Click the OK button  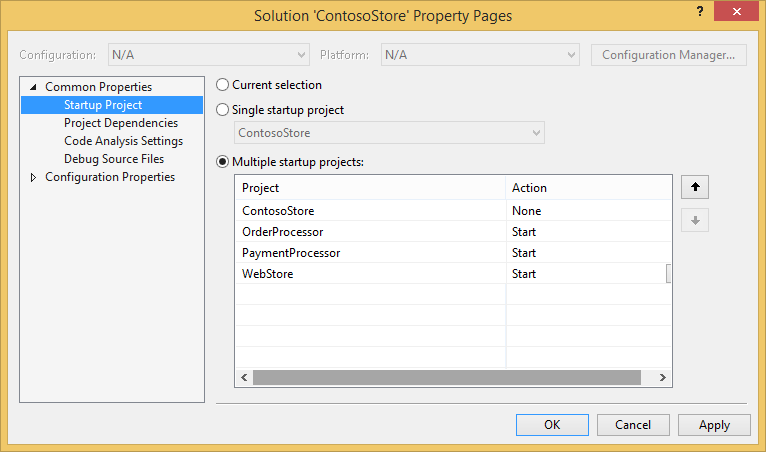coord(552,425)
